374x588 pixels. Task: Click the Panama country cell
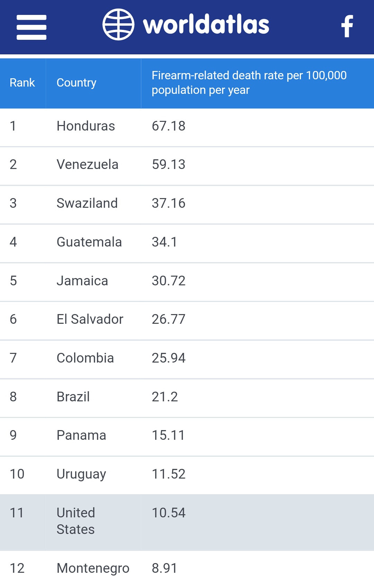[93, 436]
